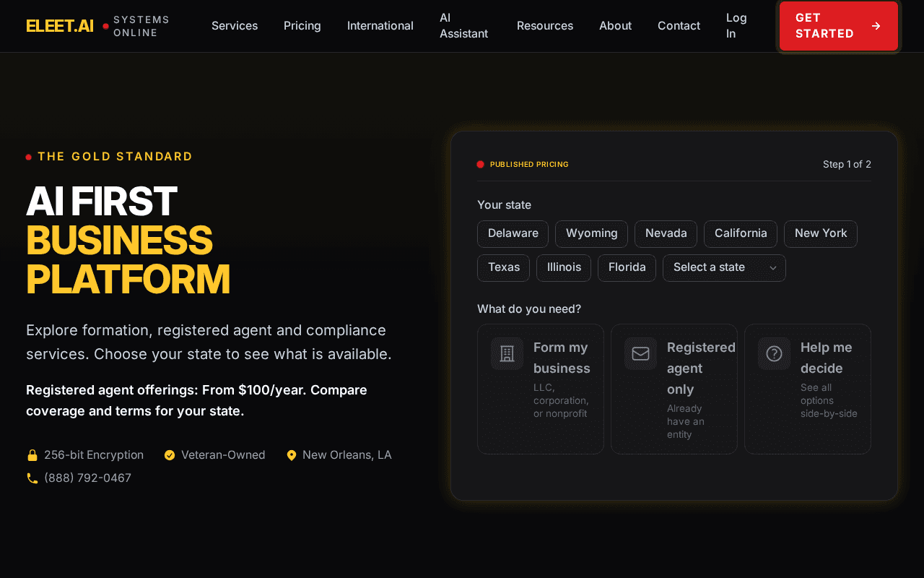Click the envelope icon for registered agent
Screen dimensions: 924x578
(x=640, y=354)
